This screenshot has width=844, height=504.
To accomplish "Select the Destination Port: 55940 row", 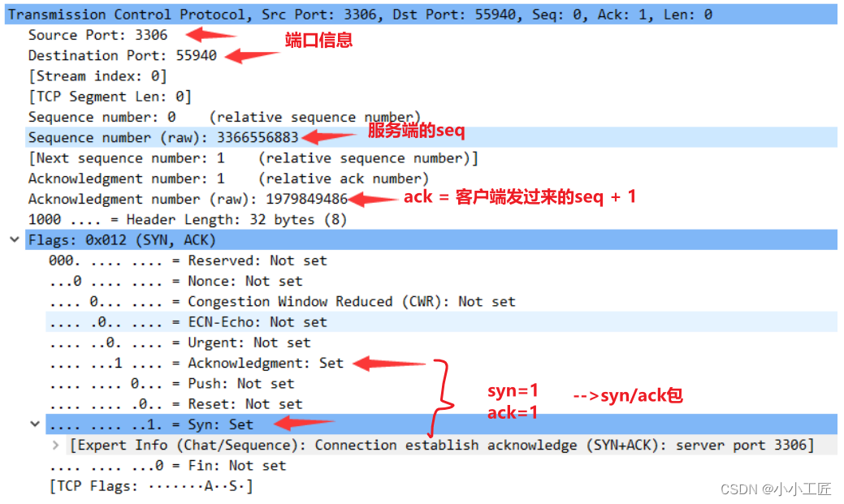I will coord(123,55).
